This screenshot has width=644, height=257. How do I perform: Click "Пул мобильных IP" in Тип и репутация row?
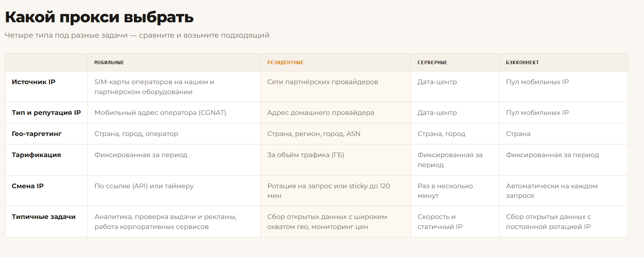tap(537, 113)
